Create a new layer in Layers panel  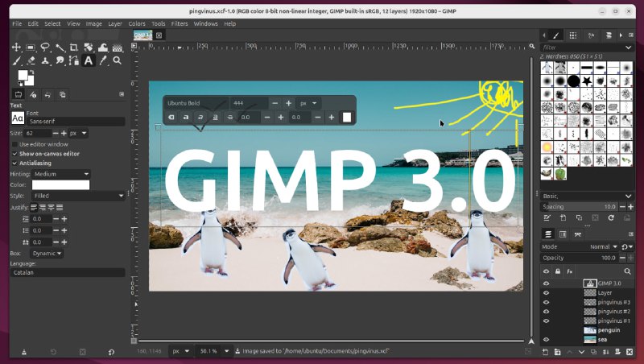[x=545, y=352]
